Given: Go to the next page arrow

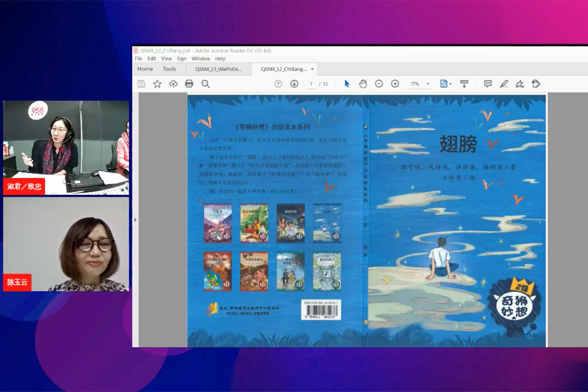Looking at the screenshot, I should (x=294, y=84).
